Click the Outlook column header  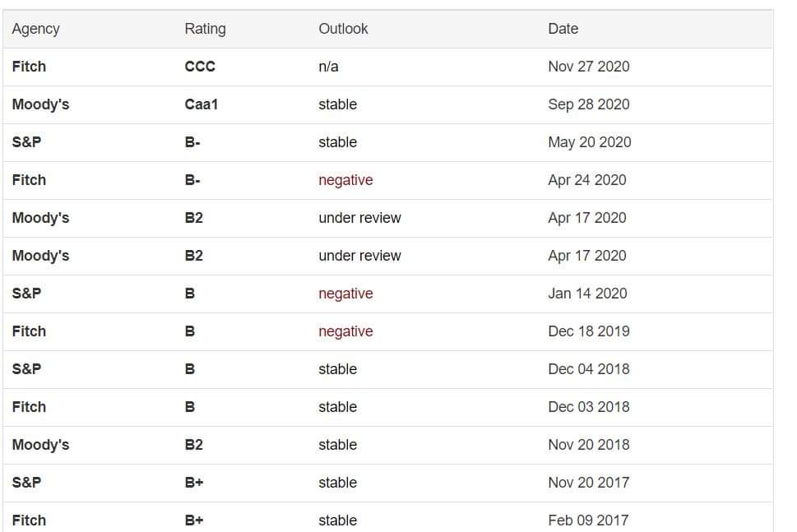click(343, 29)
